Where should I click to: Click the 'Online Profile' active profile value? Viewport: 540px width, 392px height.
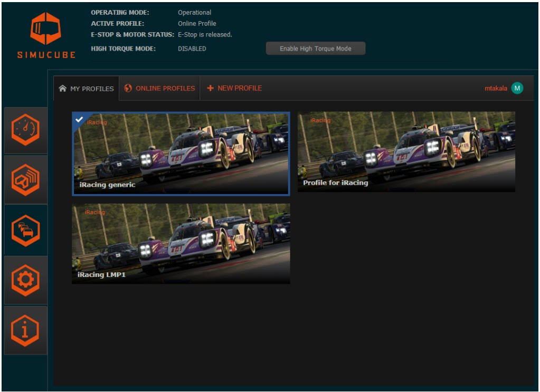197,23
